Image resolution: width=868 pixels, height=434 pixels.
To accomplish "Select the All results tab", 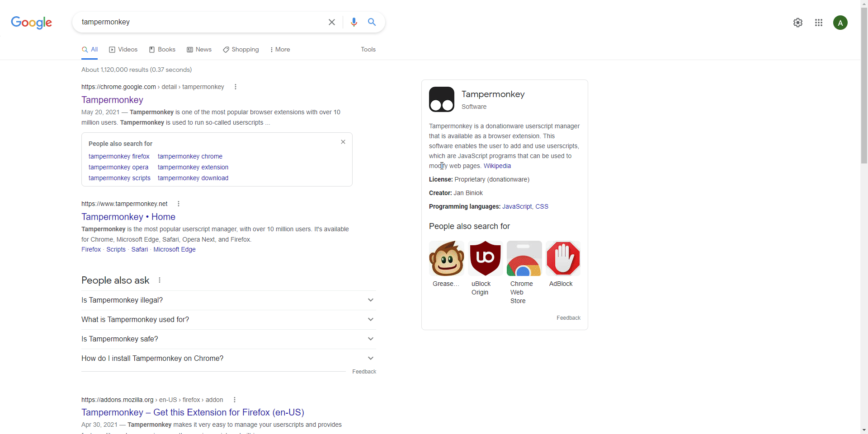I will pyautogui.click(x=90, y=50).
